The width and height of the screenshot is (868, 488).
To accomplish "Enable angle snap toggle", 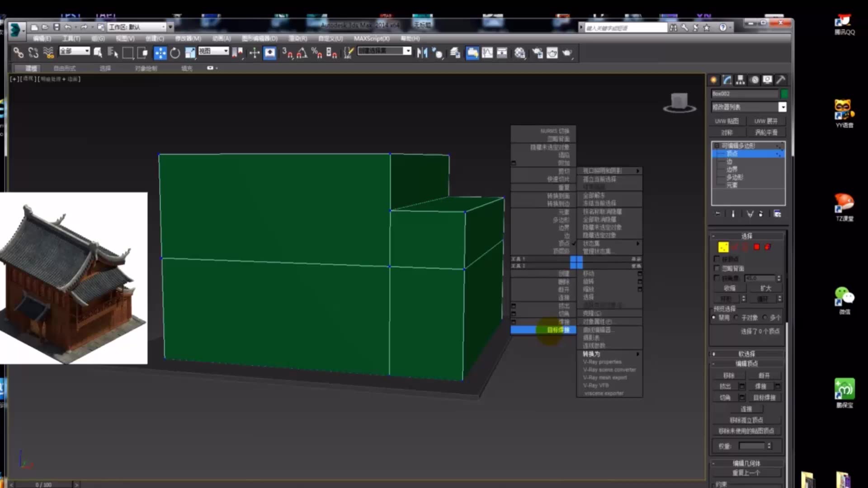I will pos(302,53).
